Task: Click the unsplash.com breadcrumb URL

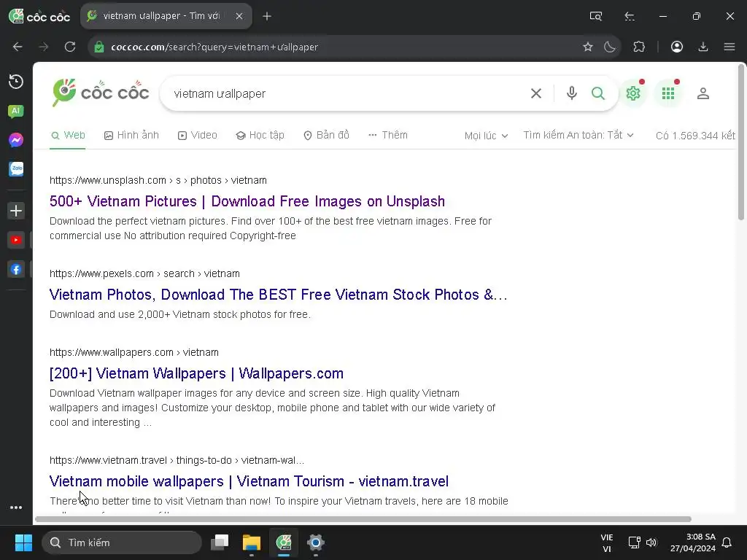Action: tap(158, 181)
